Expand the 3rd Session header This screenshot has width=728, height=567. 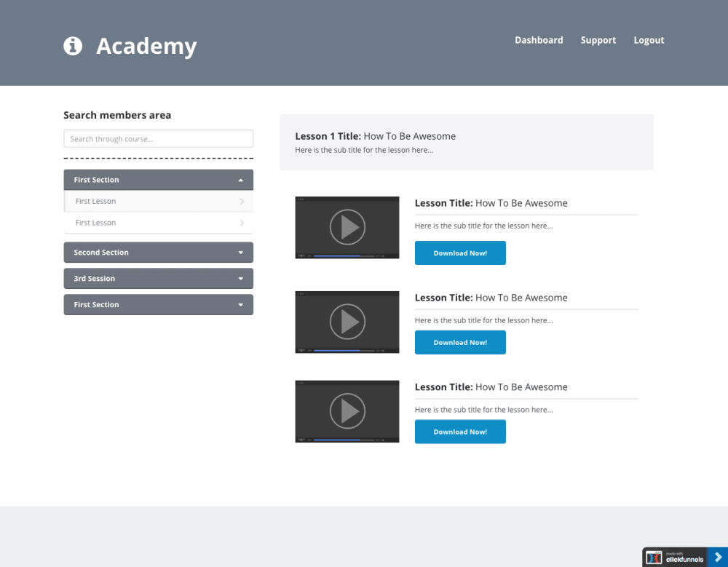click(158, 278)
